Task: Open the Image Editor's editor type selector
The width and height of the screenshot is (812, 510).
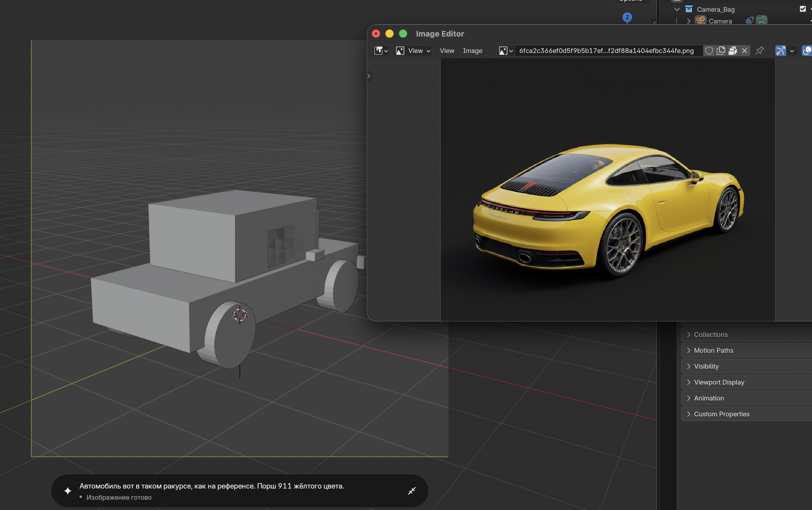Action: tap(381, 51)
